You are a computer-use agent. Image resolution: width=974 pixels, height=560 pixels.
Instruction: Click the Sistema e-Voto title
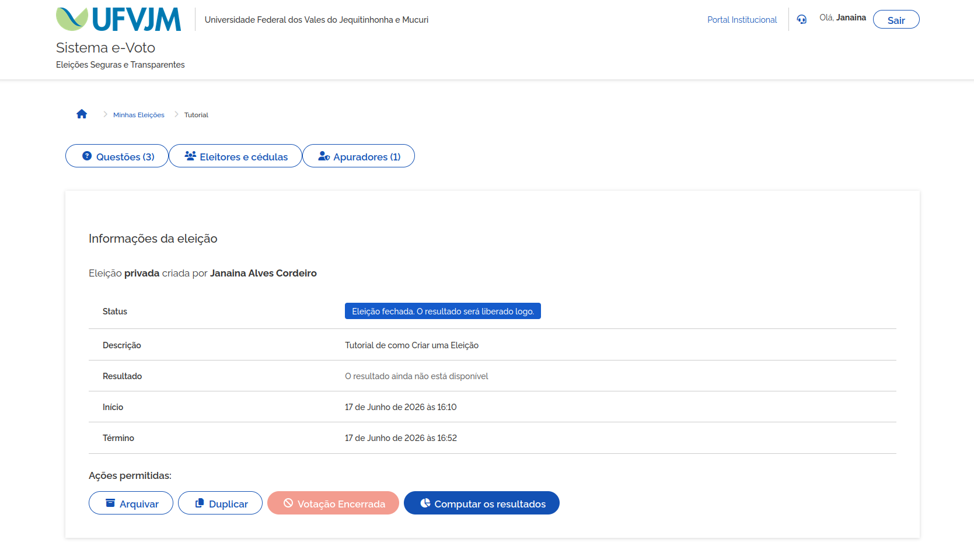106,48
